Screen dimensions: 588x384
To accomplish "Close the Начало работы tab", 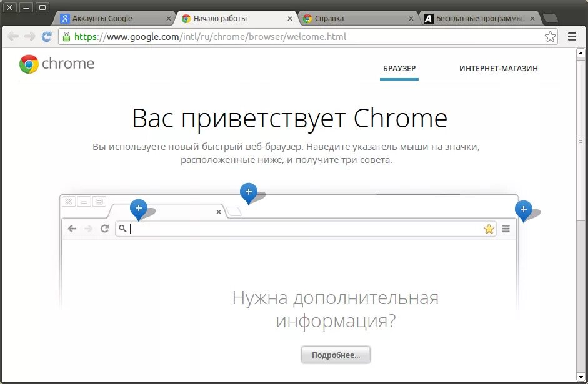I will point(290,18).
